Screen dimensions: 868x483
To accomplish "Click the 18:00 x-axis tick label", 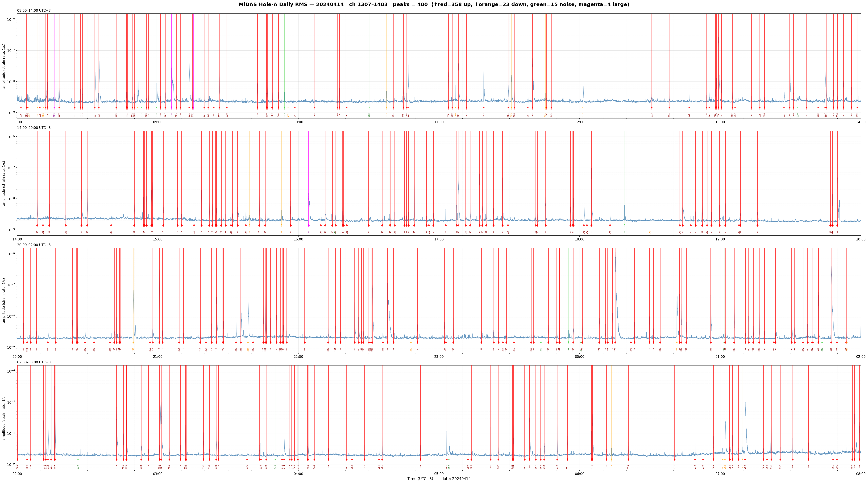I will [x=580, y=239].
